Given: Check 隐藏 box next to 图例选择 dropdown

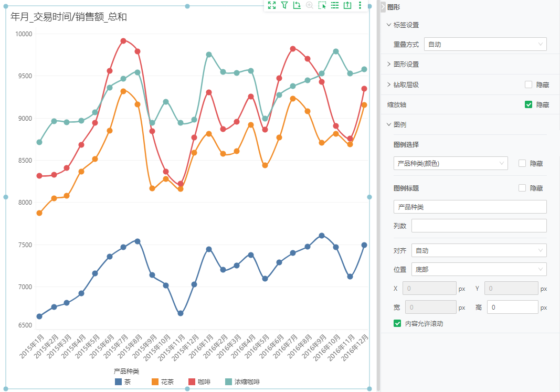Looking at the screenshot, I should tap(522, 164).
